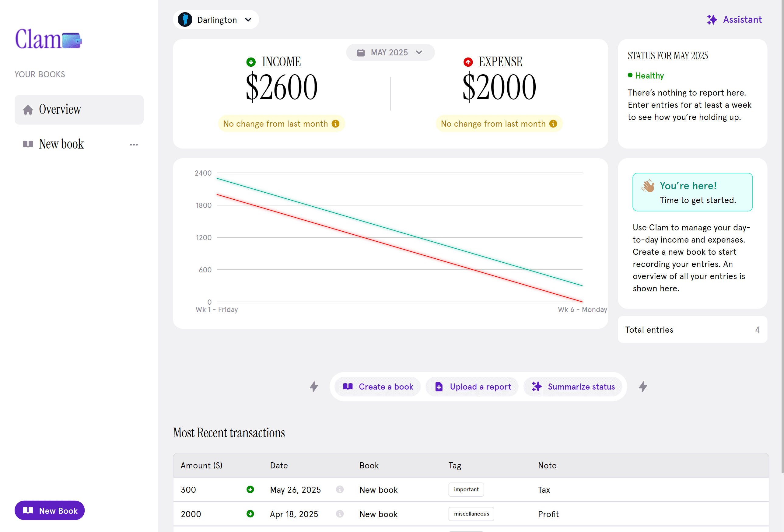Screen dimensions: 784x532
Task: Open the Assistant panel
Action: click(x=734, y=19)
